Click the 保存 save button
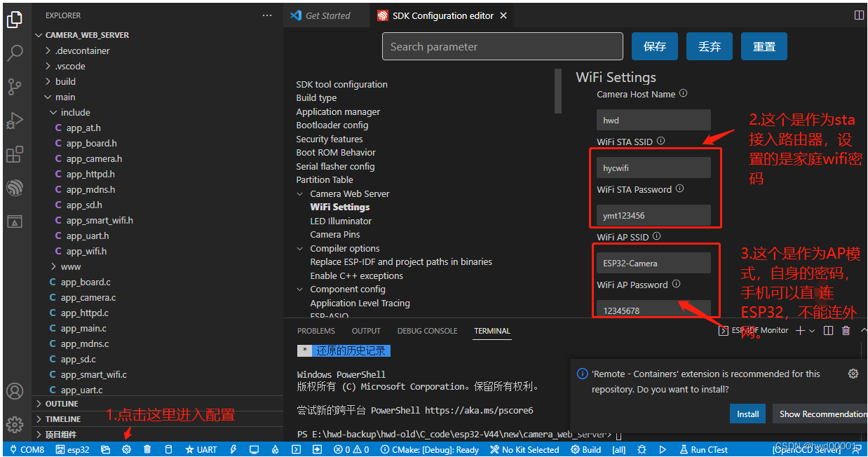Viewport: 868px width, 457px height. click(x=655, y=46)
